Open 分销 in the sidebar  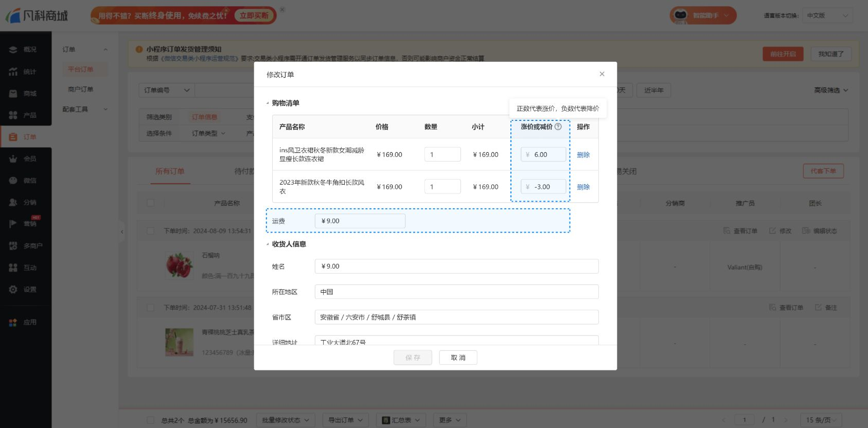[26, 202]
